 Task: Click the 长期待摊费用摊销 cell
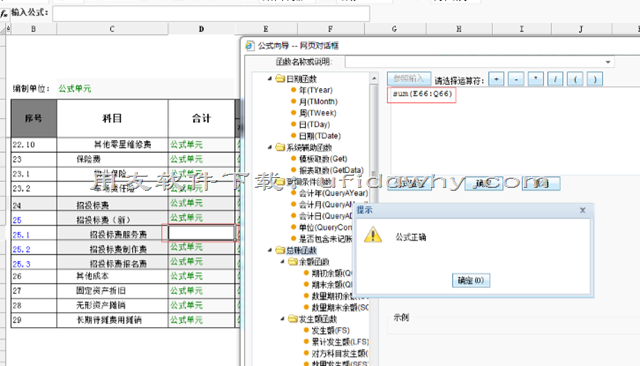pos(112,320)
